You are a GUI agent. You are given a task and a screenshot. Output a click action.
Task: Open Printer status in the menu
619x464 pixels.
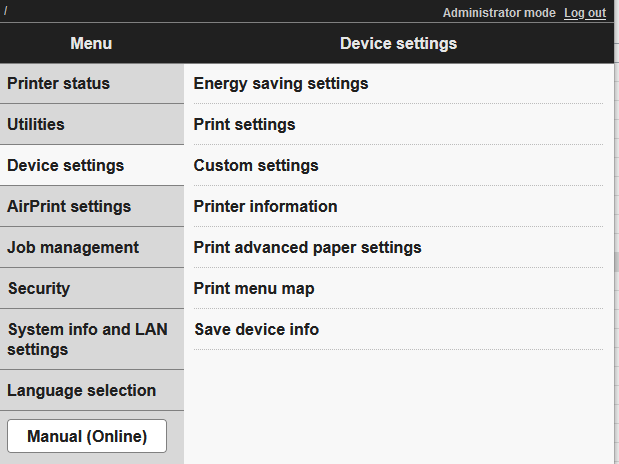(58, 83)
